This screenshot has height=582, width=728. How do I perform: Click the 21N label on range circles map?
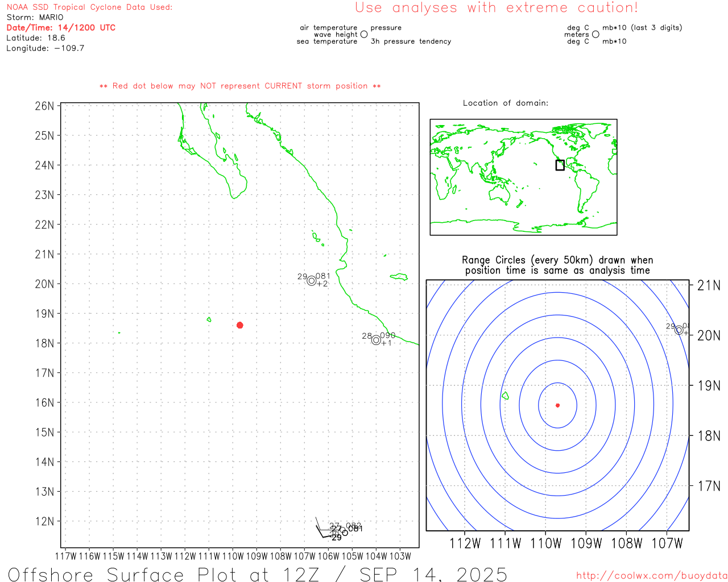coord(709,285)
